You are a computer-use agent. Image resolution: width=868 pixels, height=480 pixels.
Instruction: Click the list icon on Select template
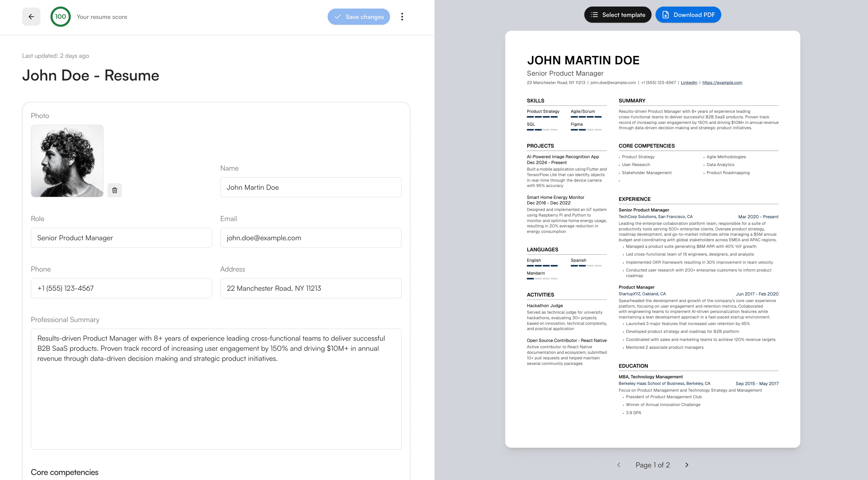click(x=595, y=15)
